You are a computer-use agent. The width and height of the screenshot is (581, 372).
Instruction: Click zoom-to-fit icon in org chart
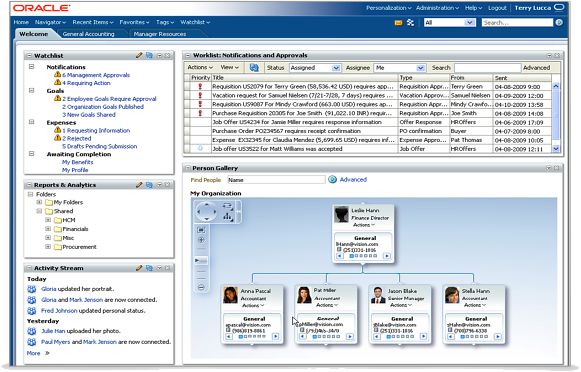(x=201, y=230)
